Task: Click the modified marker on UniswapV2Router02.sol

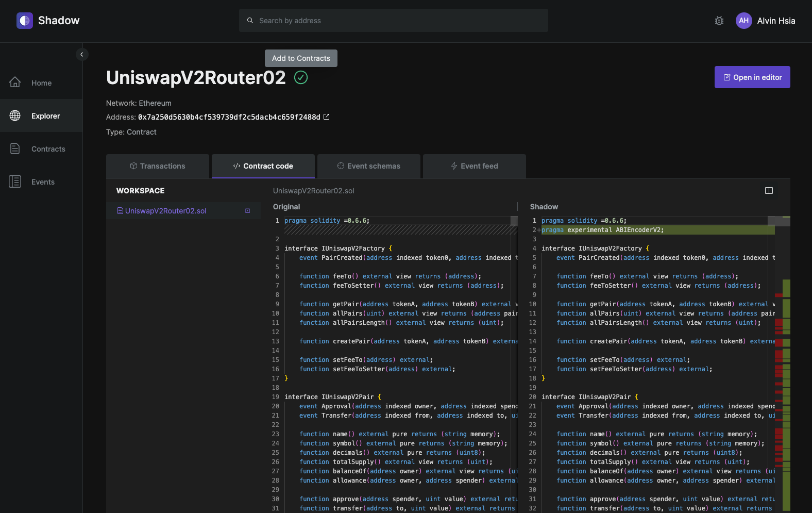Action: pos(247,211)
